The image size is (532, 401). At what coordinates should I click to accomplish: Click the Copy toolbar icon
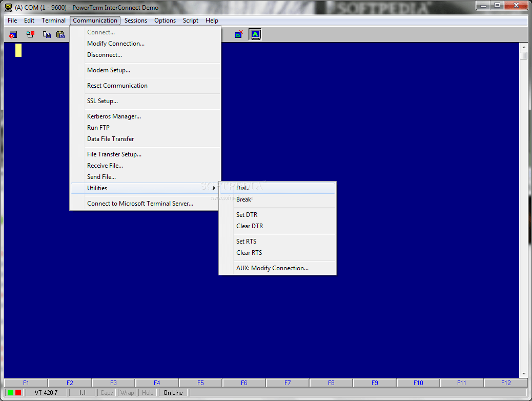pyautogui.click(x=47, y=34)
